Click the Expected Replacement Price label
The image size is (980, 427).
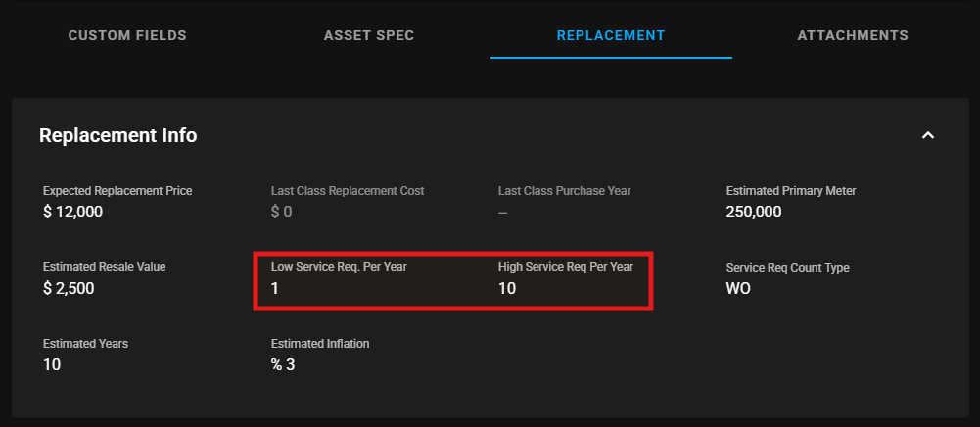117,190
